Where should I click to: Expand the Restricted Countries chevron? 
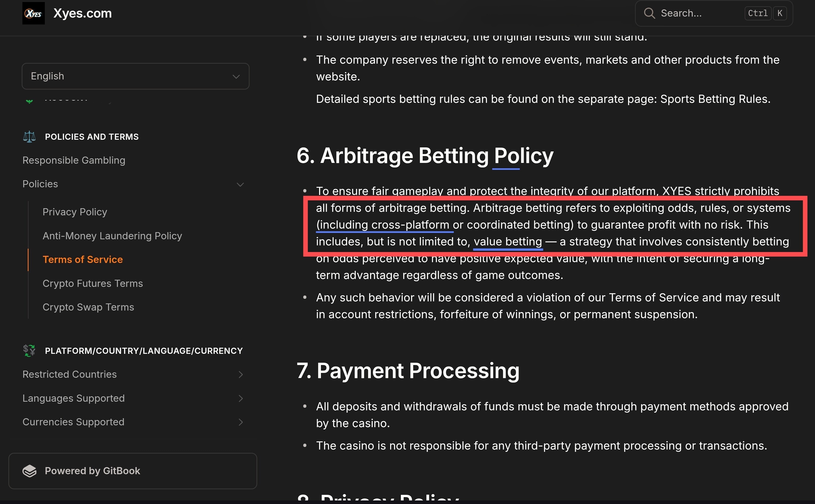[240, 375]
